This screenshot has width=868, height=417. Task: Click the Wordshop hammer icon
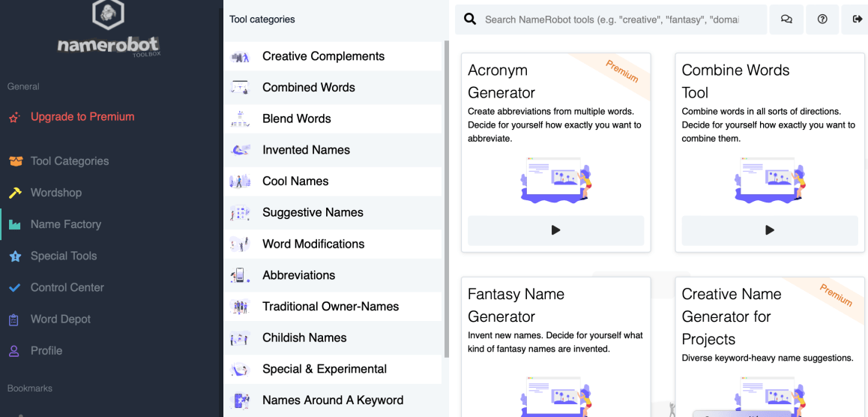15,193
